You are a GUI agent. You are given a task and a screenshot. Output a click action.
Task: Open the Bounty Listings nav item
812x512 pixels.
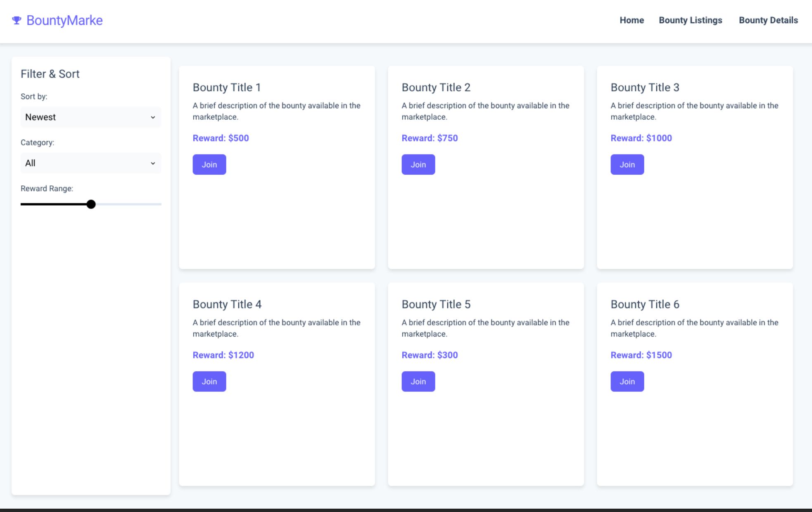point(690,20)
